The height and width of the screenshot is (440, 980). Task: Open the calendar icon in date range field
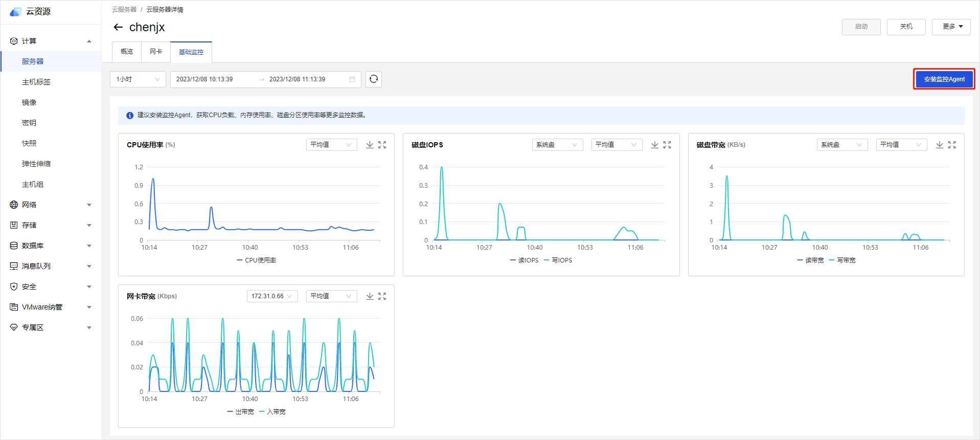[x=352, y=79]
